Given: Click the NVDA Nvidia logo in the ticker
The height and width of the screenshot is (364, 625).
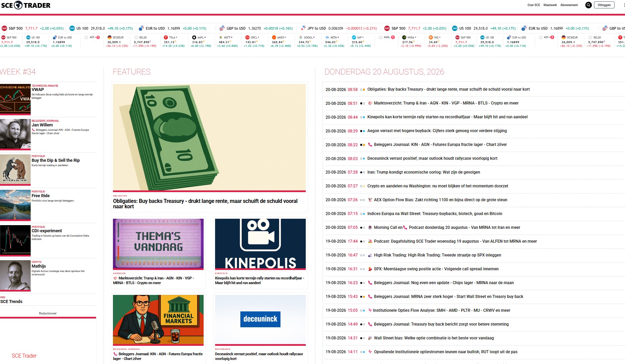Looking at the screenshot, I should point(404,37).
